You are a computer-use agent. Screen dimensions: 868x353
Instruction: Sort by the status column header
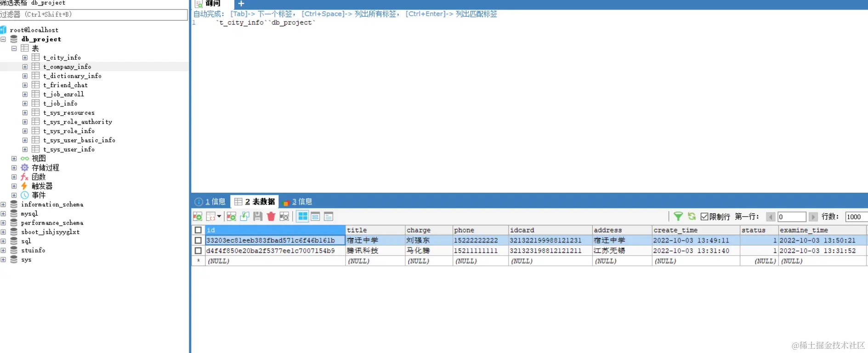point(759,230)
